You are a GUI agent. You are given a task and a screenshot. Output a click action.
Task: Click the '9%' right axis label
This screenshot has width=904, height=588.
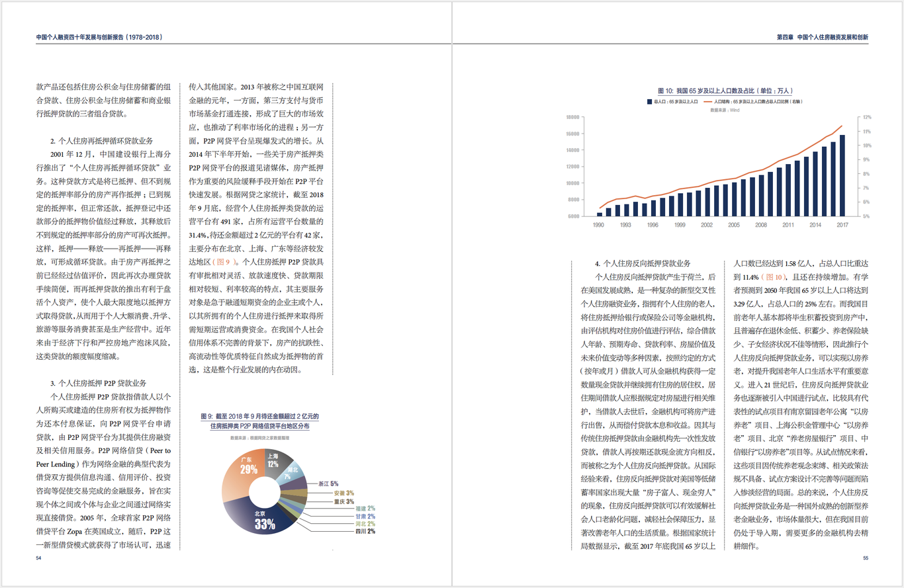(x=866, y=159)
